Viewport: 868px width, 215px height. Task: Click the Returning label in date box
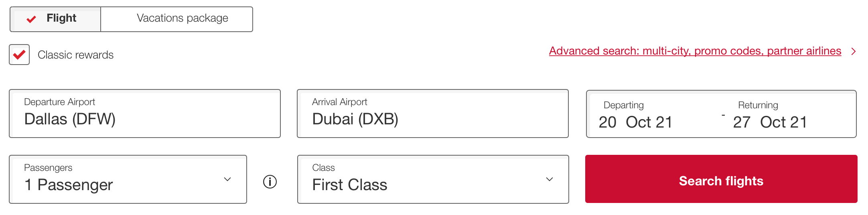(x=758, y=105)
